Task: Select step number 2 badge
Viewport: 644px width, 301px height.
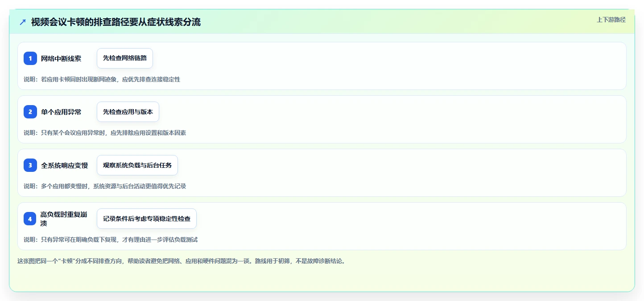Action: click(x=30, y=112)
